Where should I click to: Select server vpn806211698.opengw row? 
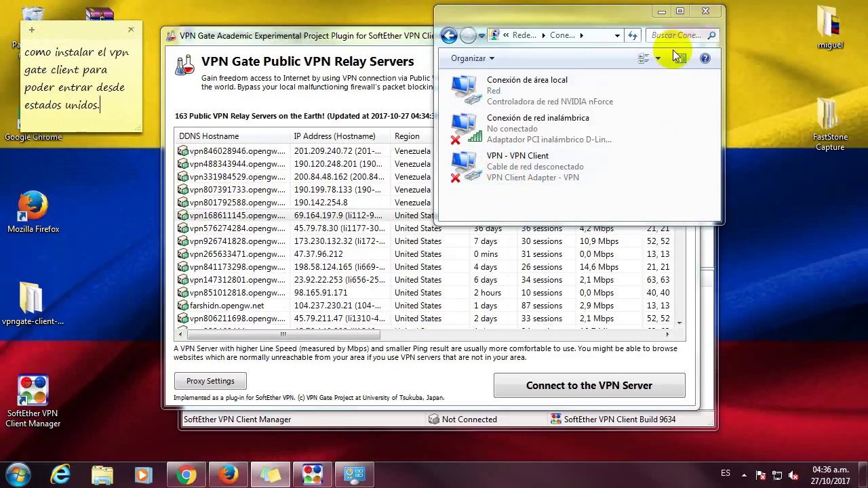pos(425,319)
